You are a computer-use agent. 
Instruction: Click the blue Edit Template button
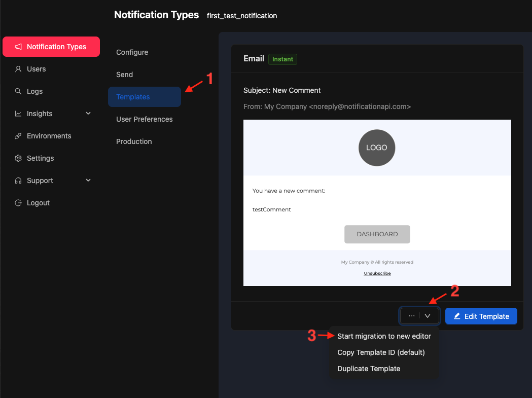click(x=481, y=316)
